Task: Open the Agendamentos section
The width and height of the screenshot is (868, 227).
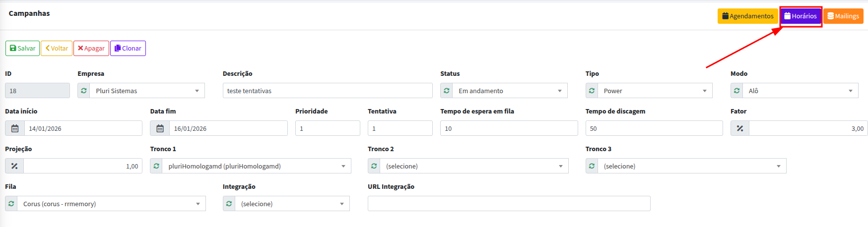Action: pyautogui.click(x=747, y=16)
